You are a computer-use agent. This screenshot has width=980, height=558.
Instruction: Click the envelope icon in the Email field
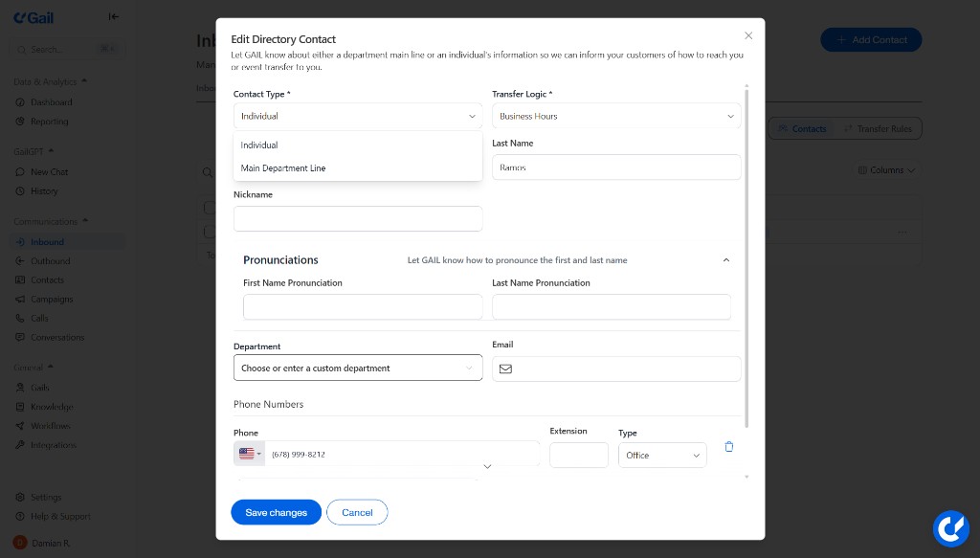[505, 368]
